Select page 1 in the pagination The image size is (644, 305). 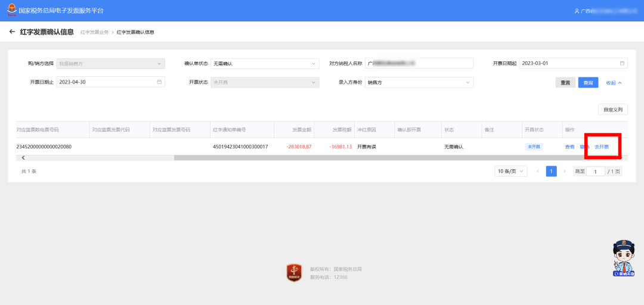(551, 171)
